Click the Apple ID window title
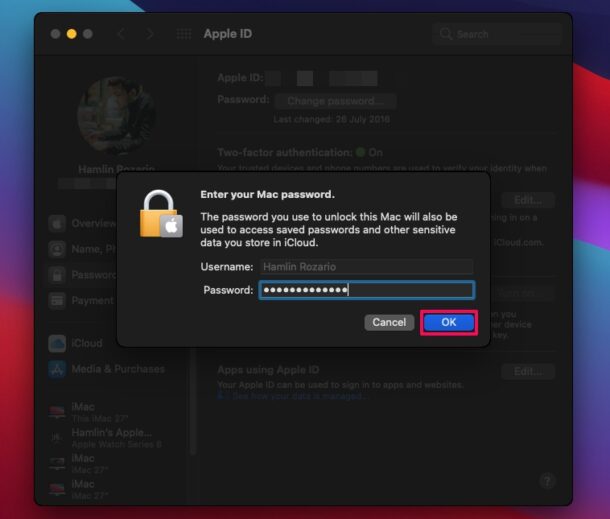Viewport: 610px width, 519px height. click(228, 34)
